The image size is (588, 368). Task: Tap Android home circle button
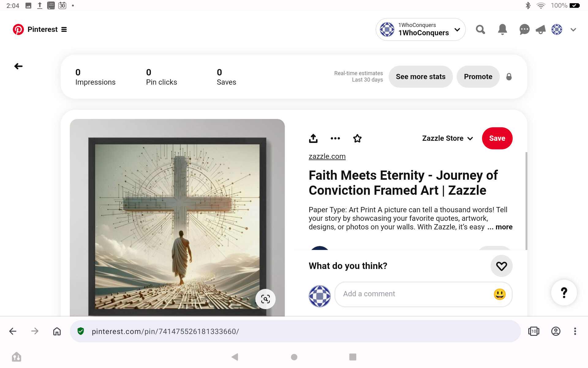(294, 357)
